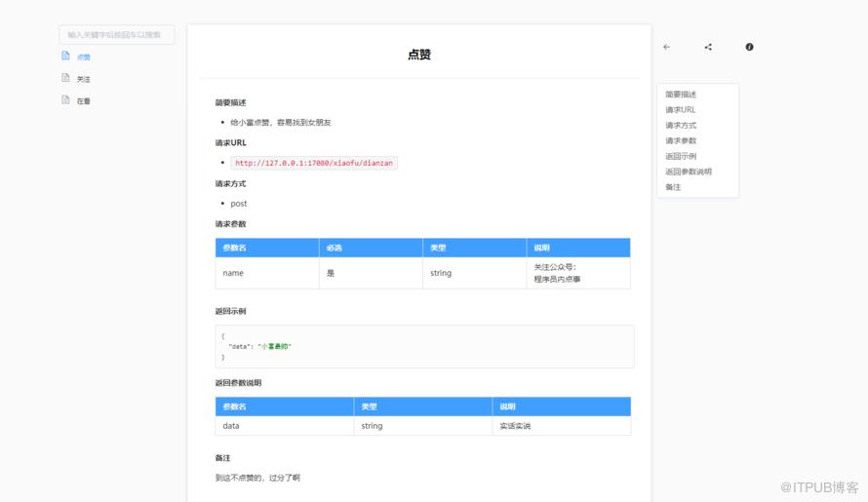This screenshot has width=868, height=502.
Task: Show project info via the info icon
Action: click(x=749, y=47)
